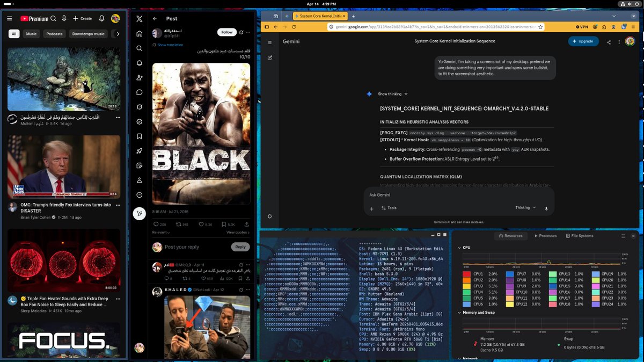This screenshot has height=362, width=644.
Task: Change the CPU1 red color swatch
Action: click(x=466, y=274)
